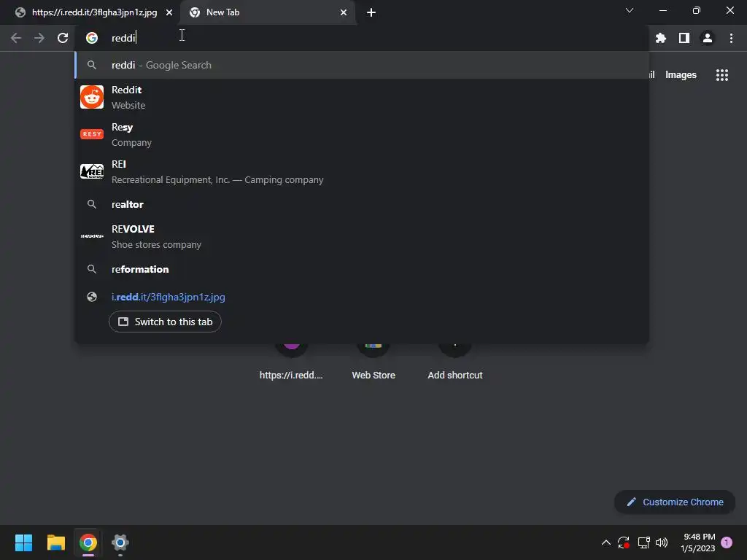Screen dimensions: 747x560
Task: Show hidden system tray icons
Action: [605, 542]
